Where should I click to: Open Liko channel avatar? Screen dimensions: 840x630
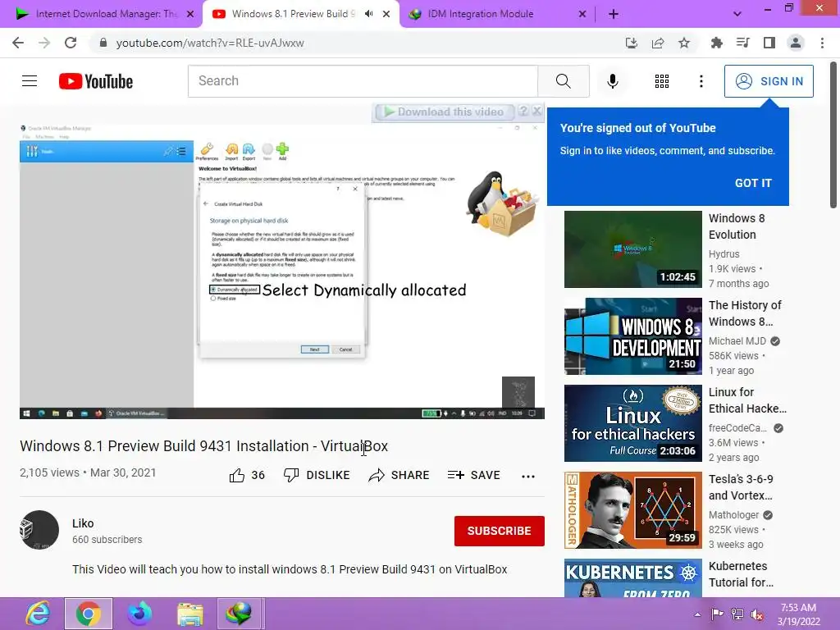point(39,530)
